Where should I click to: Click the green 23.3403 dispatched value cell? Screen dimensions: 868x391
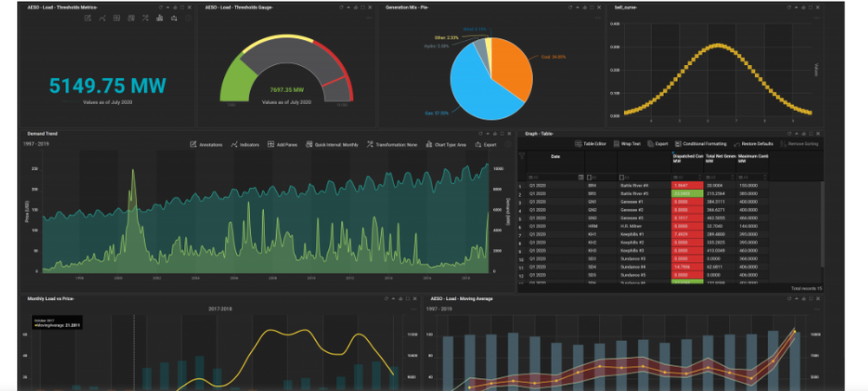pyautogui.click(x=687, y=194)
